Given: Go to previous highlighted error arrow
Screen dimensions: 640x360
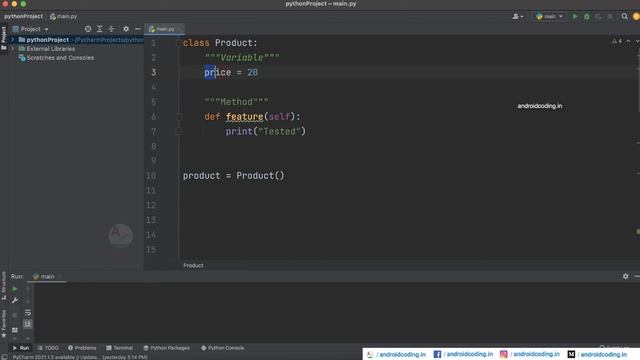Looking at the screenshot, I should point(628,41).
